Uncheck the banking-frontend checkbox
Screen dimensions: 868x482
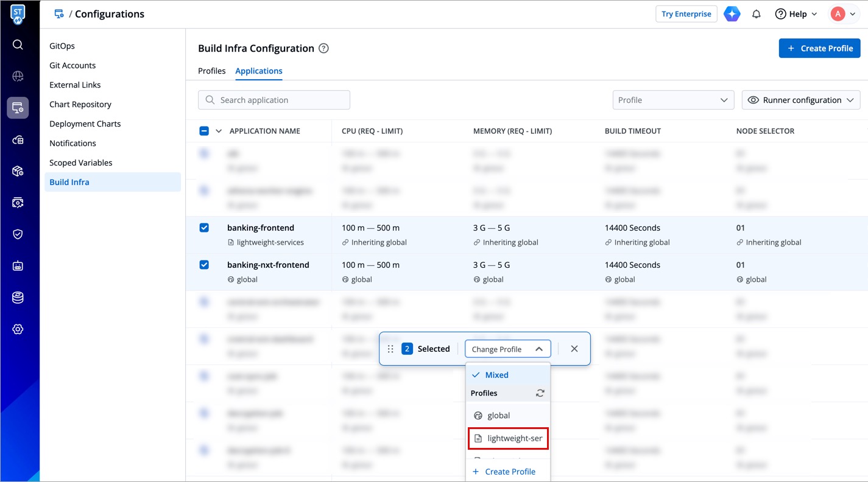[204, 228]
